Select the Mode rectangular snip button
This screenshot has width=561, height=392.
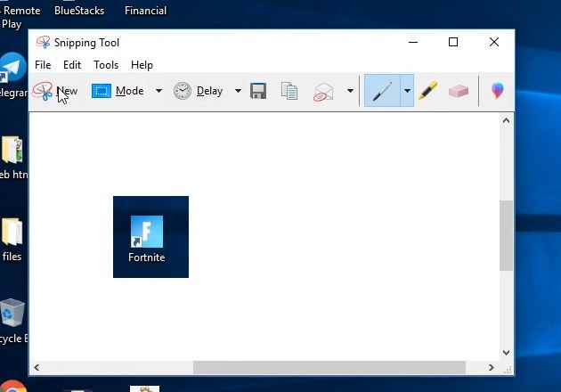(x=118, y=91)
